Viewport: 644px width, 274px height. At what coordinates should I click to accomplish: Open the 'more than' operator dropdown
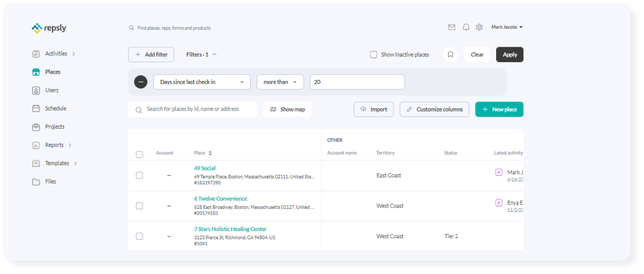pos(280,82)
